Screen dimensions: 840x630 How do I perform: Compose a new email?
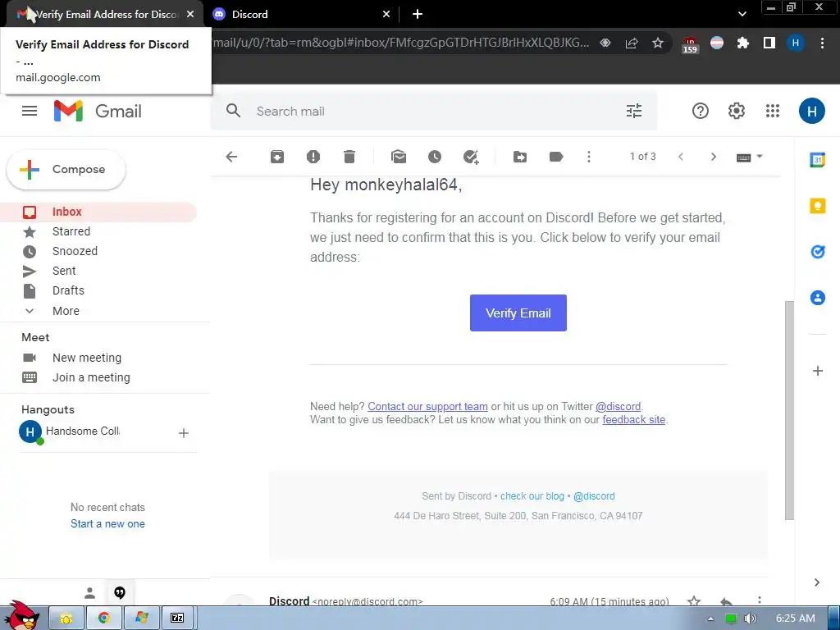(66, 169)
